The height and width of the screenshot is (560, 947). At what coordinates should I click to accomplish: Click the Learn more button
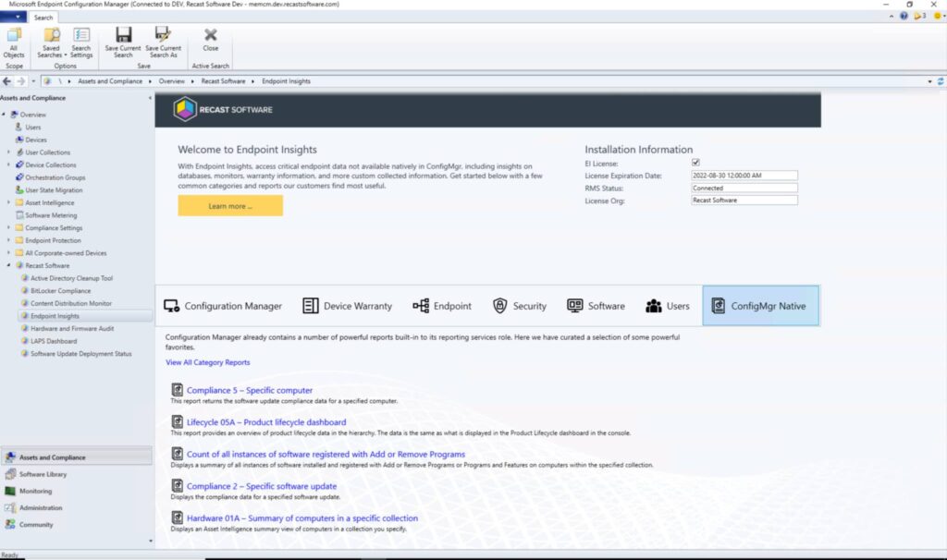[x=230, y=206]
